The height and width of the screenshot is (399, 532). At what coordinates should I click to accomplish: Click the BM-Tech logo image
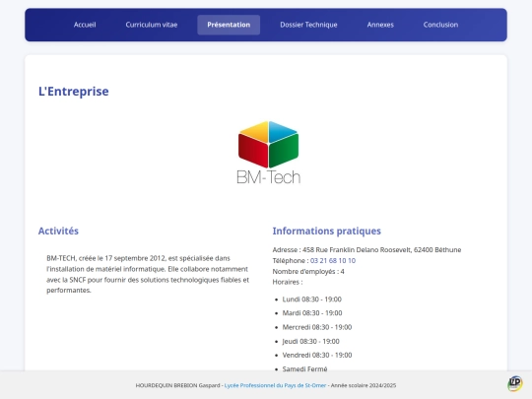268,153
